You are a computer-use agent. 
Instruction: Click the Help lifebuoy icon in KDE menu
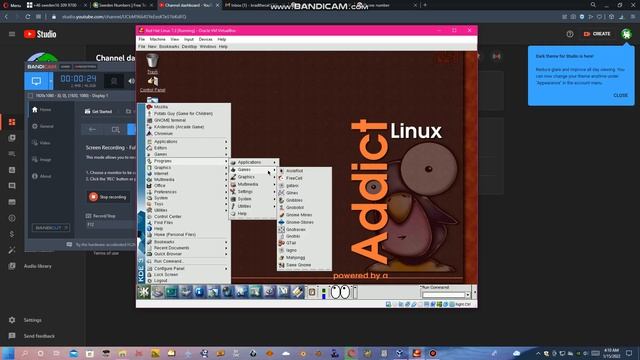pyautogui.click(x=149, y=229)
